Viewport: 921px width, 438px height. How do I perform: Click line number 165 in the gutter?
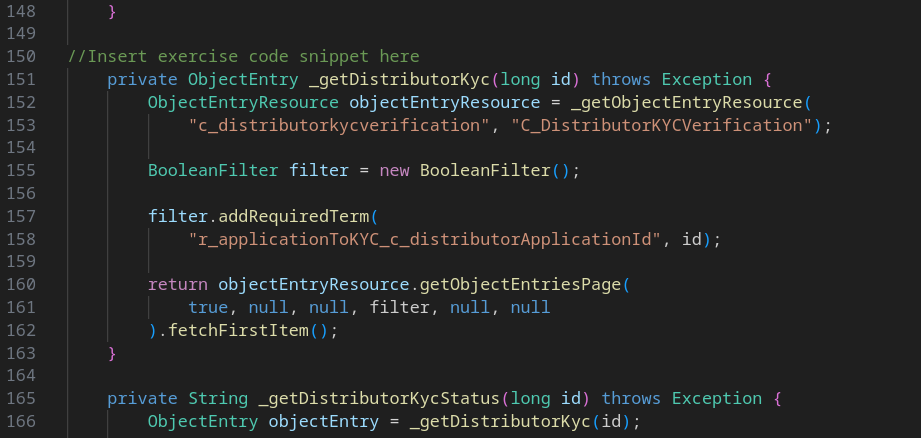click(21, 398)
